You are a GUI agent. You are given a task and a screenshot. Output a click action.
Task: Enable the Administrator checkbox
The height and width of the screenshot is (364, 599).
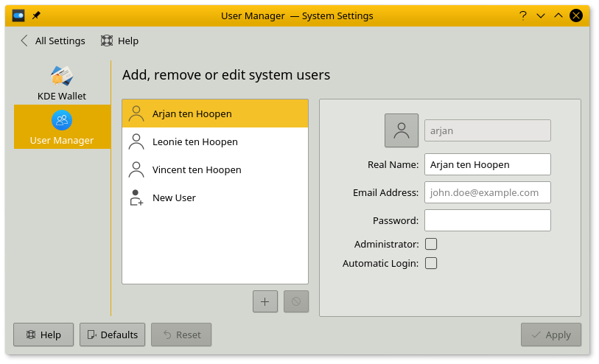point(431,244)
